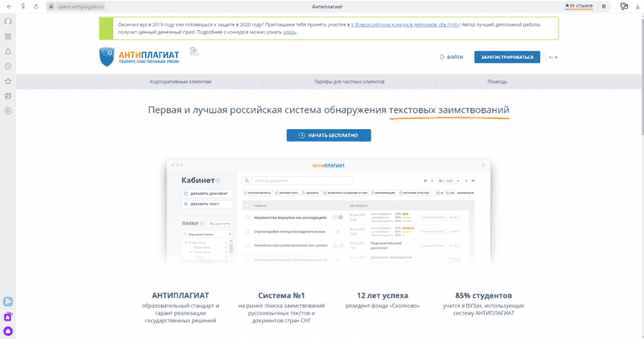Expand the language selector dropdown
Image resolution: width=644 pixels, height=339 pixels.
point(553,57)
